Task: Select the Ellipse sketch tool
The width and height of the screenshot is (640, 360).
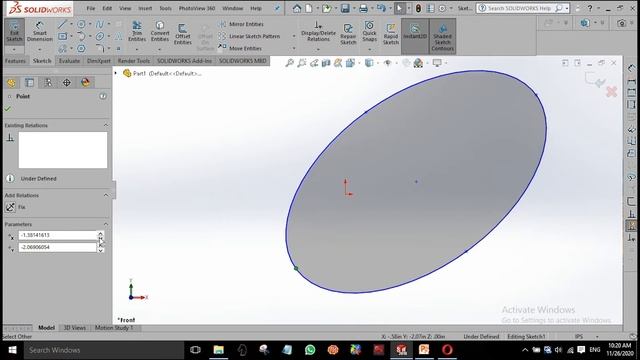Action: (100, 37)
